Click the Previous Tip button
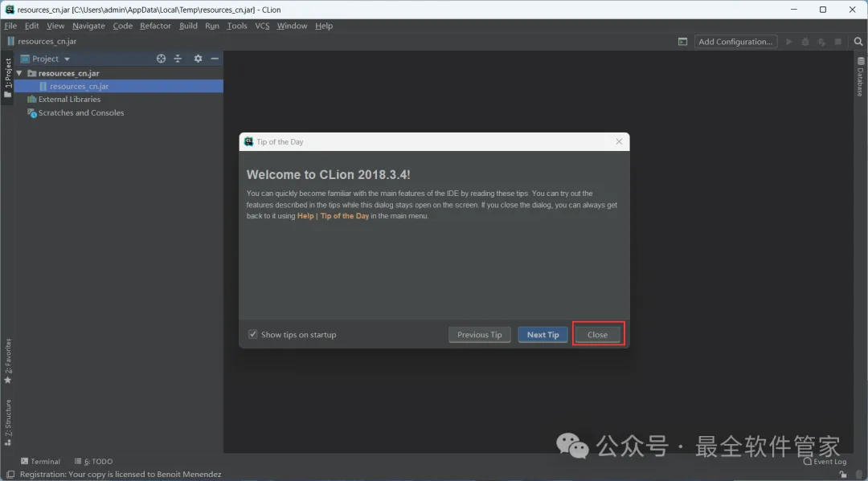This screenshot has width=868, height=481. coord(479,335)
